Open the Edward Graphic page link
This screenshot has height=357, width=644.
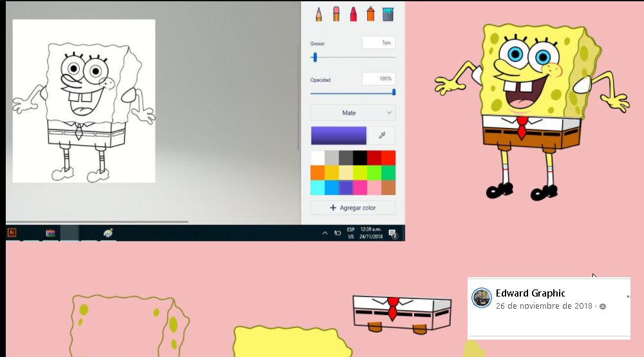click(x=530, y=293)
